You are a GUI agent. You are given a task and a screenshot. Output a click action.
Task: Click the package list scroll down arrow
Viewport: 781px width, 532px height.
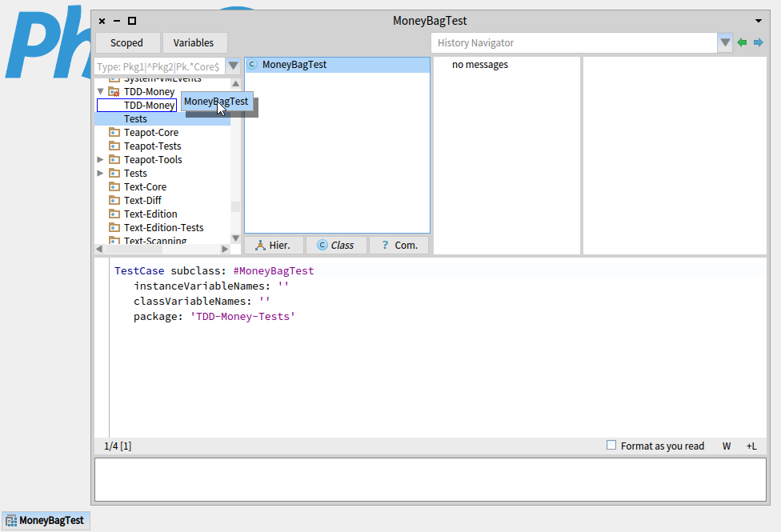[235, 238]
